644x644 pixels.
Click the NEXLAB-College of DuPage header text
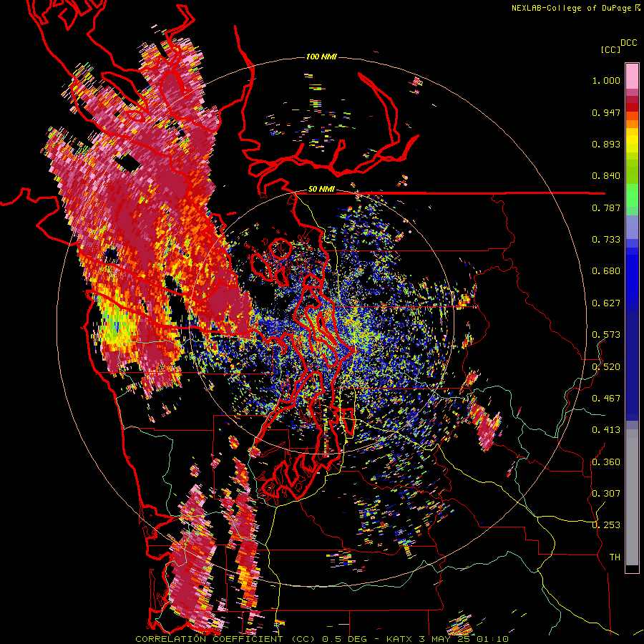click(x=571, y=8)
